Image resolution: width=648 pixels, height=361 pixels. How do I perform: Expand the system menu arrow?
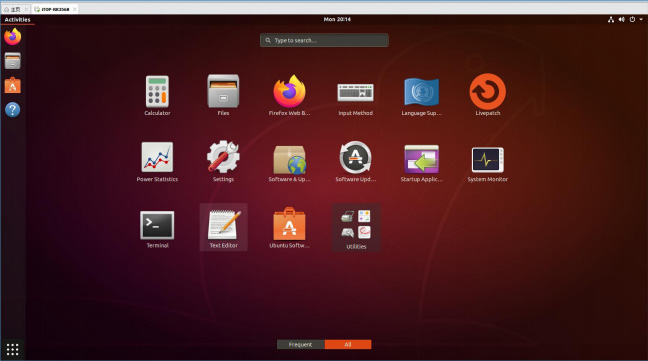pyautogui.click(x=641, y=19)
